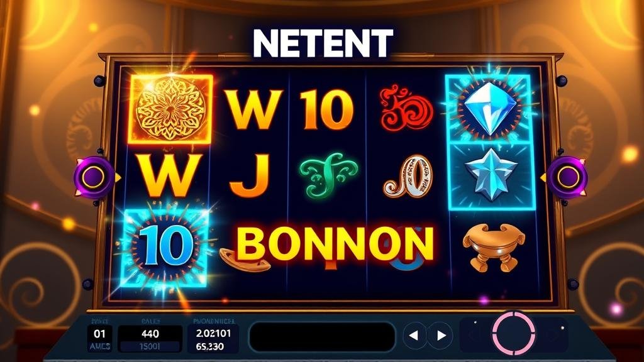Viewport: 644px width, 362px height.
Task: Select the red swirl symbol
Action: pos(406,107)
